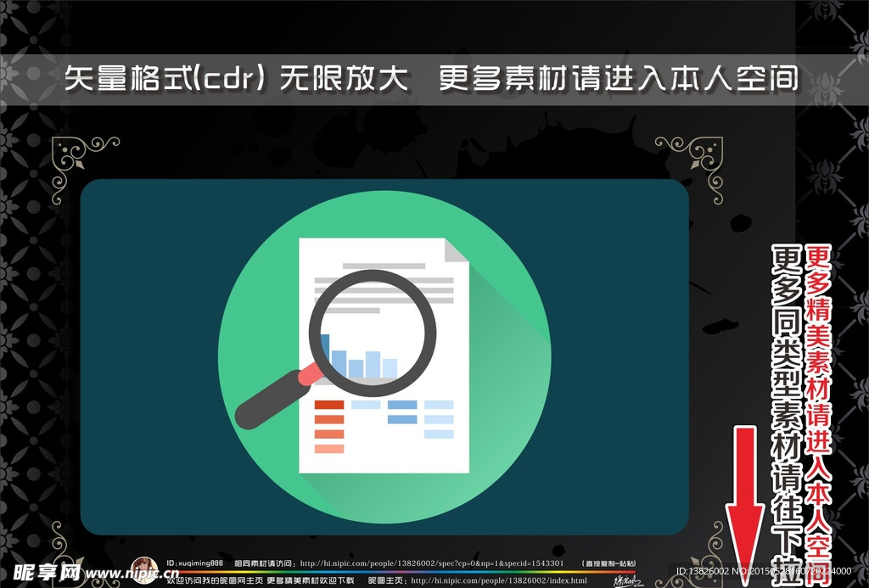Click the ID:xuqiming888 label

(194, 563)
